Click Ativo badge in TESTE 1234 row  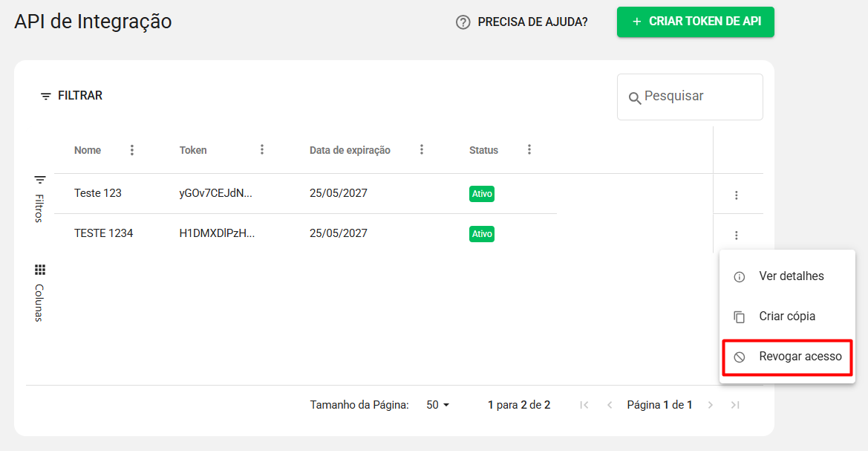point(482,234)
